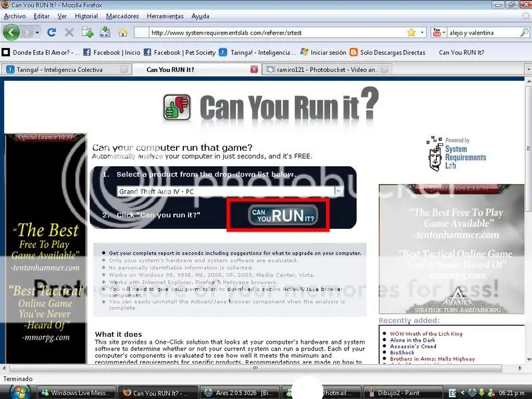Viewport: 532px width, 399px height.
Task: Click the search box containing alejo y valentina
Action: [483, 33]
